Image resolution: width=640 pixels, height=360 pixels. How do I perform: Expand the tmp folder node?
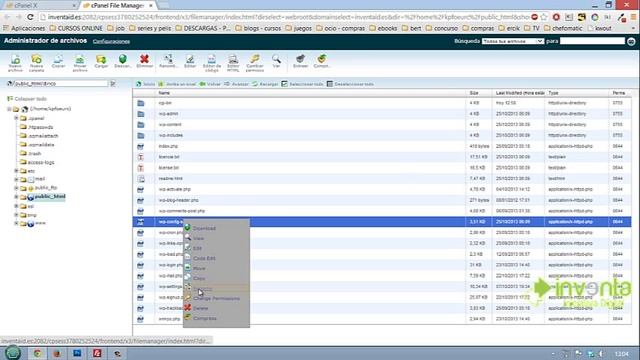tap(16, 215)
